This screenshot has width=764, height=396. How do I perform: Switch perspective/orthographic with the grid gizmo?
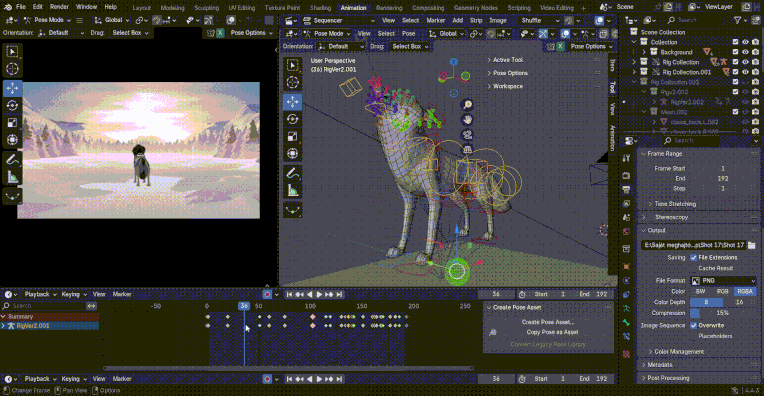(x=467, y=150)
